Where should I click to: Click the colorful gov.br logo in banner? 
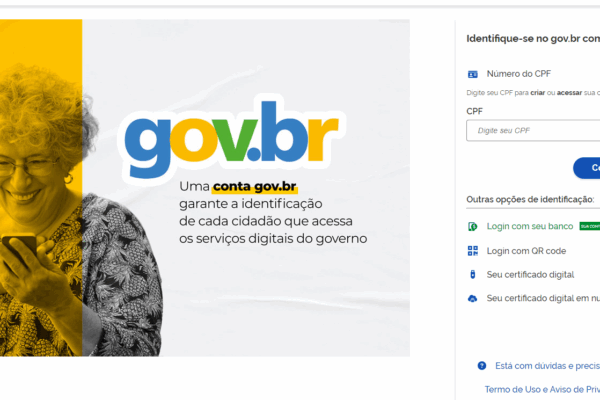(x=232, y=140)
